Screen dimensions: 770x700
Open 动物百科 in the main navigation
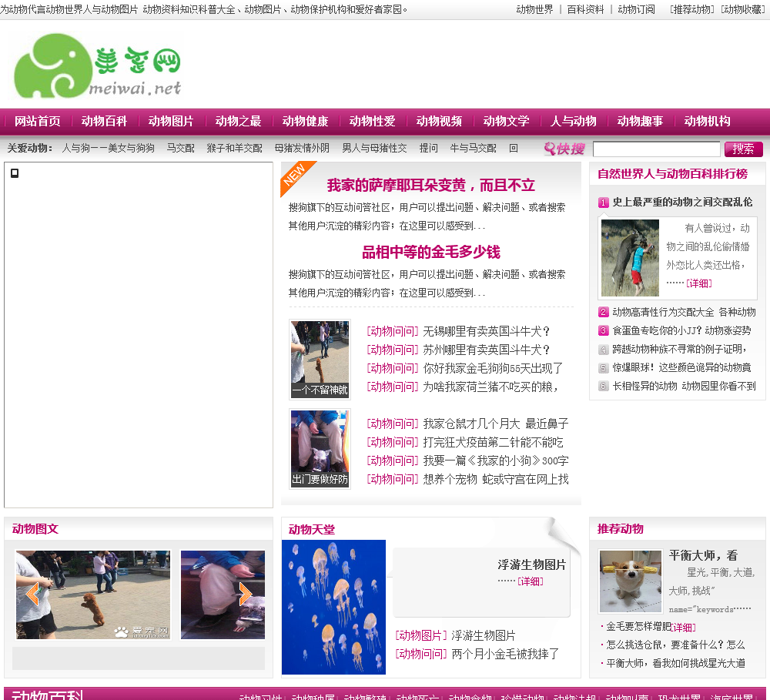pyautogui.click(x=104, y=122)
